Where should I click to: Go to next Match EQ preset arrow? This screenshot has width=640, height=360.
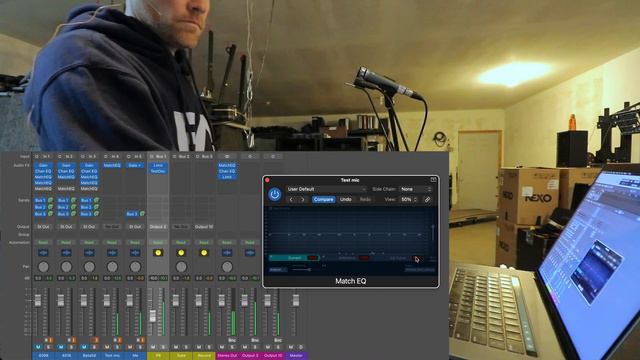pyautogui.click(x=302, y=200)
